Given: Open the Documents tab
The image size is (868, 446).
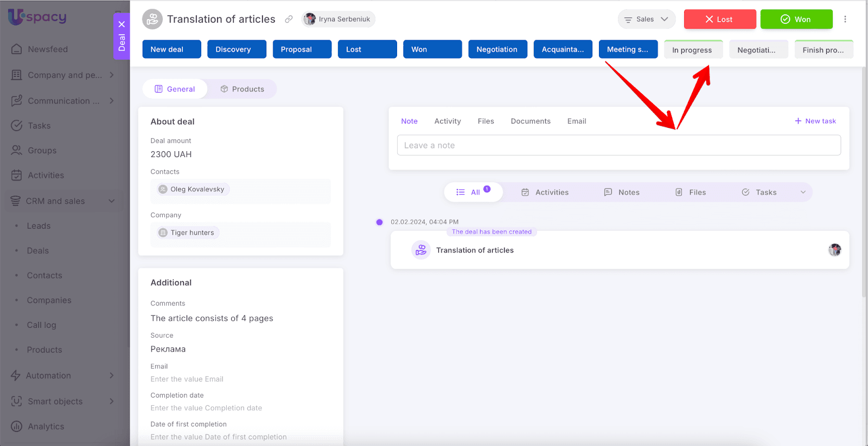Looking at the screenshot, I should [x=530, y=121].
